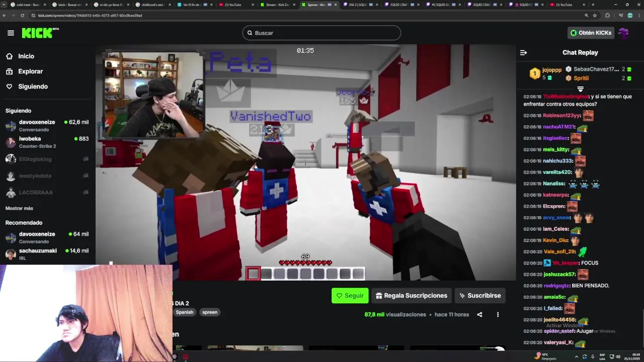Open Spritil in the gift leaderboard
The height and width of the screenshot is (362, 644).
pyautogui.click(x=581, y=78)
